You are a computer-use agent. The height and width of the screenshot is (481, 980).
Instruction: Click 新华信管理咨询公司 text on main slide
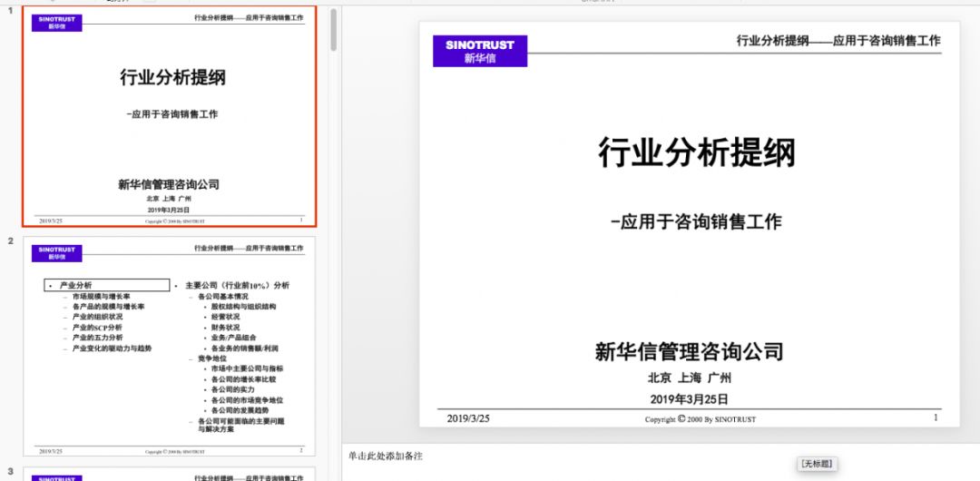pos(689,351)
